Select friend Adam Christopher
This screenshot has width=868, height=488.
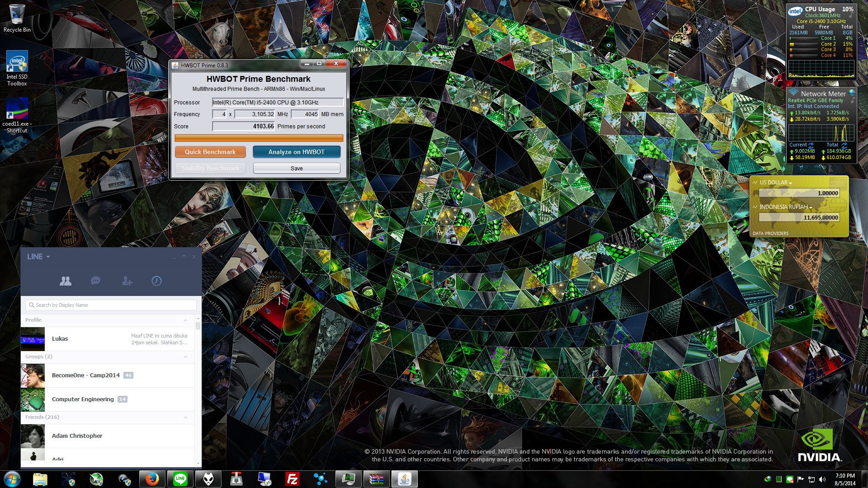[108, 436]
